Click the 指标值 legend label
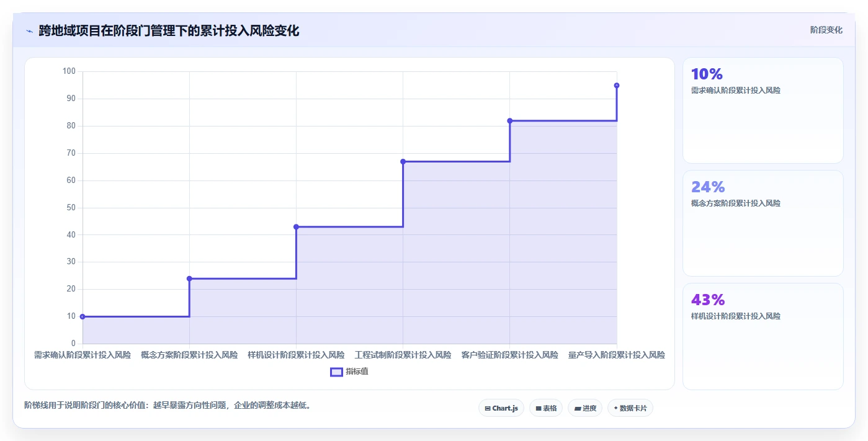 [357, 372]
